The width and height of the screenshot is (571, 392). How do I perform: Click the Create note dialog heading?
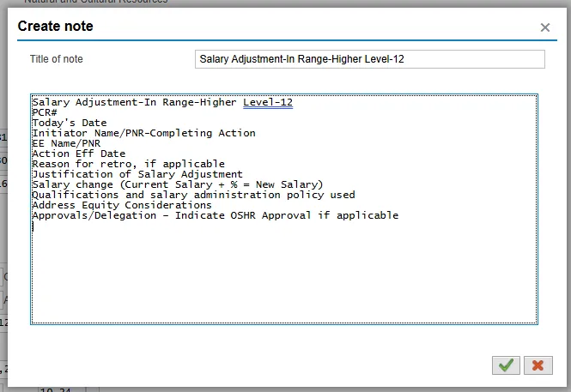56,27
